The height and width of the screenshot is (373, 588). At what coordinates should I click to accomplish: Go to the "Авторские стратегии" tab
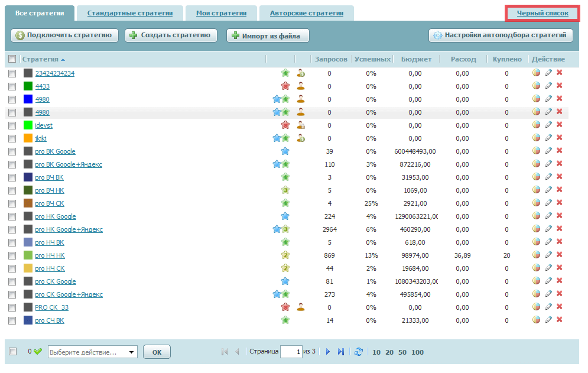coord(307,13)
